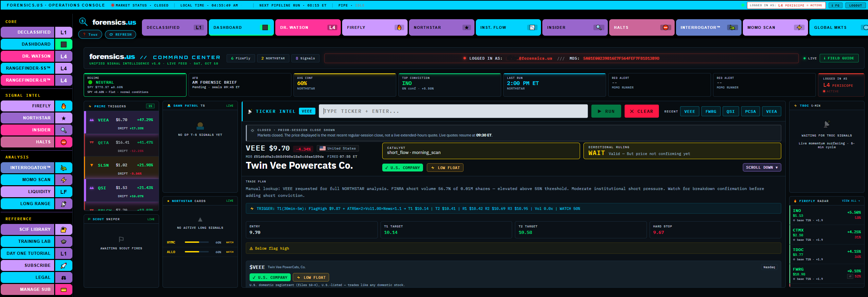Click CTMX entry in Firefly Radar
The width and height of the screenshot is (868, 297).
827,235
